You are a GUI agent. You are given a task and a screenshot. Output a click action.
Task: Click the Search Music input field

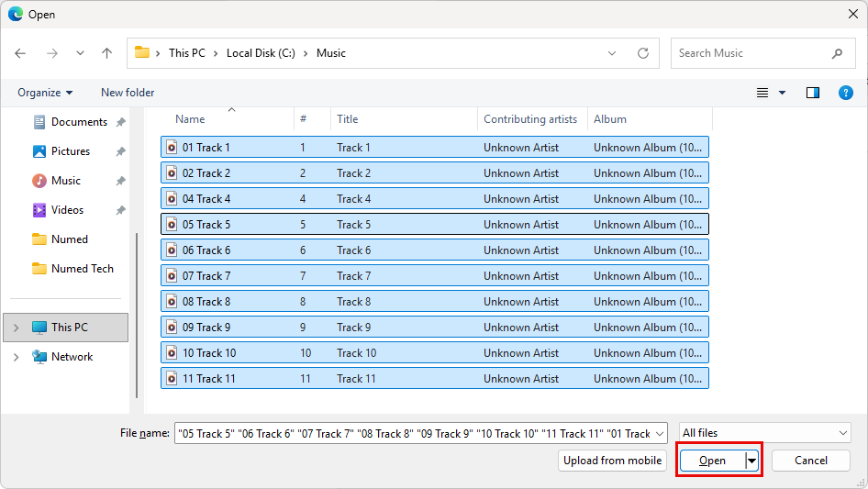[x=752, y=53]
